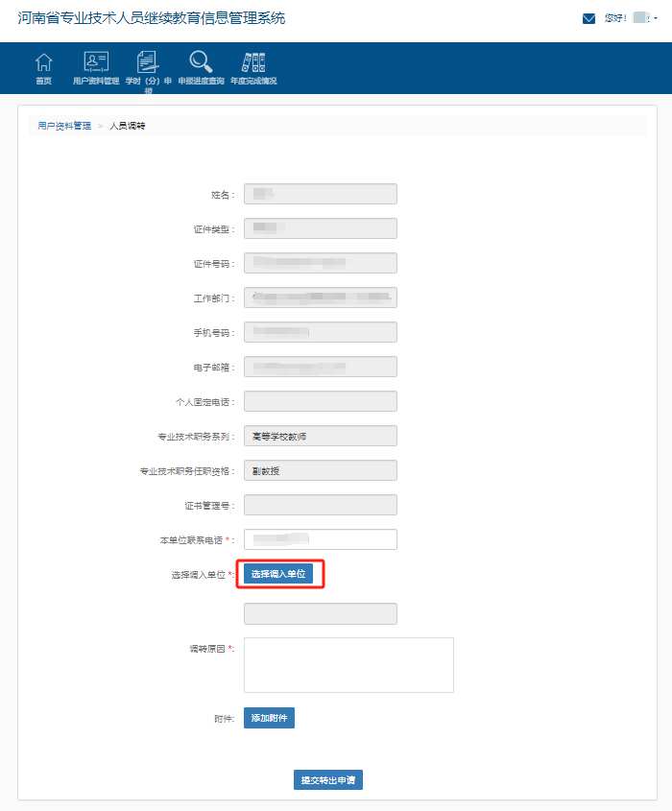Click the 证书管理号 field

[320, 505]
